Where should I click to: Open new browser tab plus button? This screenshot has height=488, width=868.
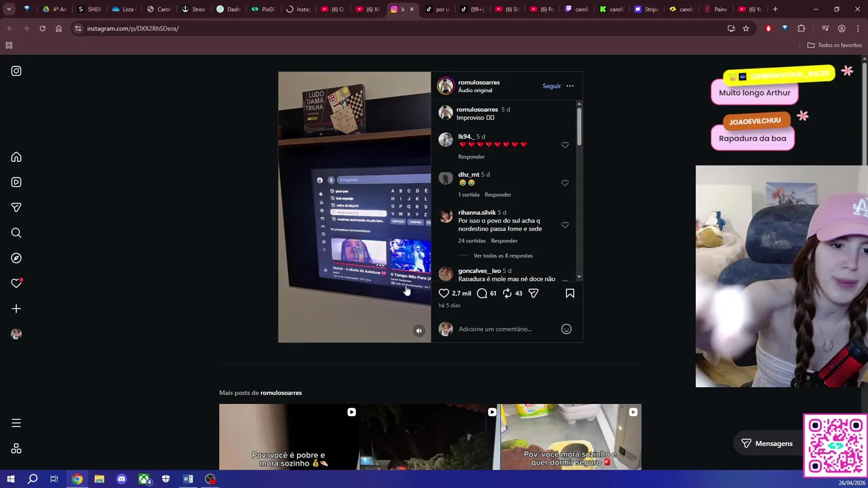pyautogui.click(x=775, y=9)
